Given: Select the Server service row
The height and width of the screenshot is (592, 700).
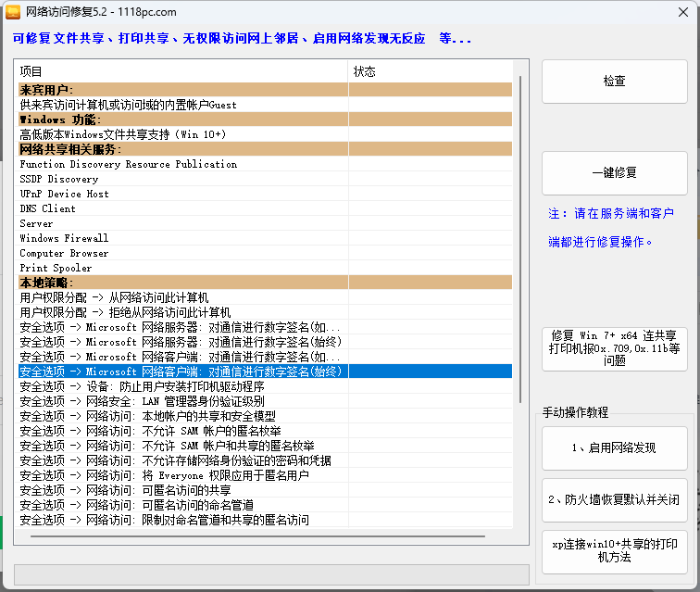Looking at the screenshot, I should pyautogui.click(x=265, y=223).
